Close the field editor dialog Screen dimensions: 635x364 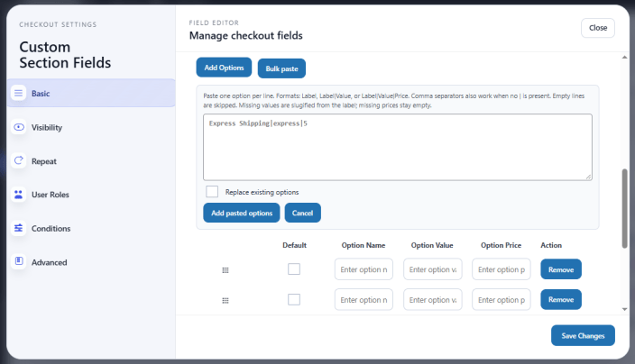(598, 28)
